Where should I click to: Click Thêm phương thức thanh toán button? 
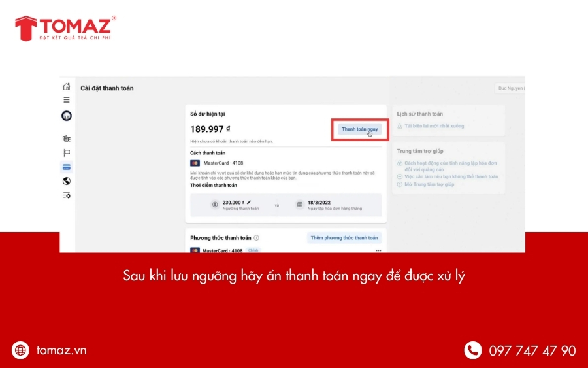344,238
